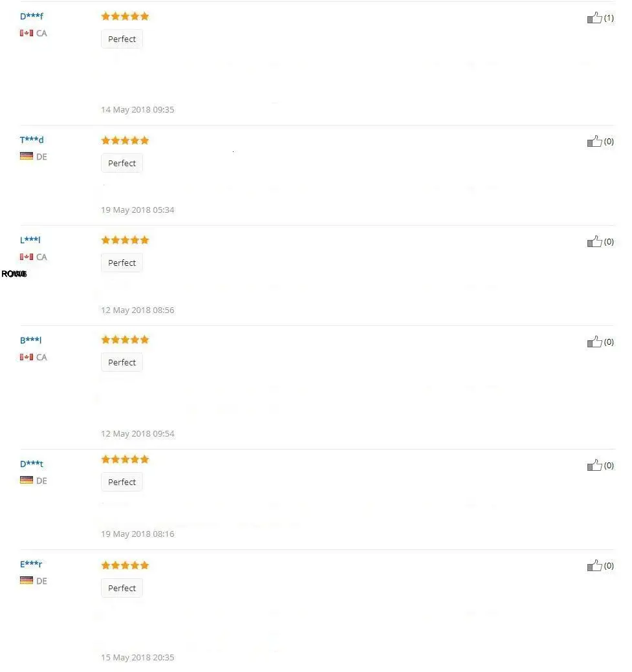Like D***t's review with thumbs-up
Viewport: 632px width, 672px height.
point(594,466)
